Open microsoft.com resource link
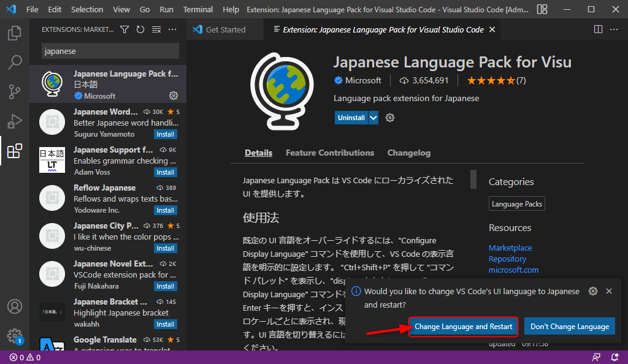Viewport: 628px width, 364px height. [x=513, y=270]
